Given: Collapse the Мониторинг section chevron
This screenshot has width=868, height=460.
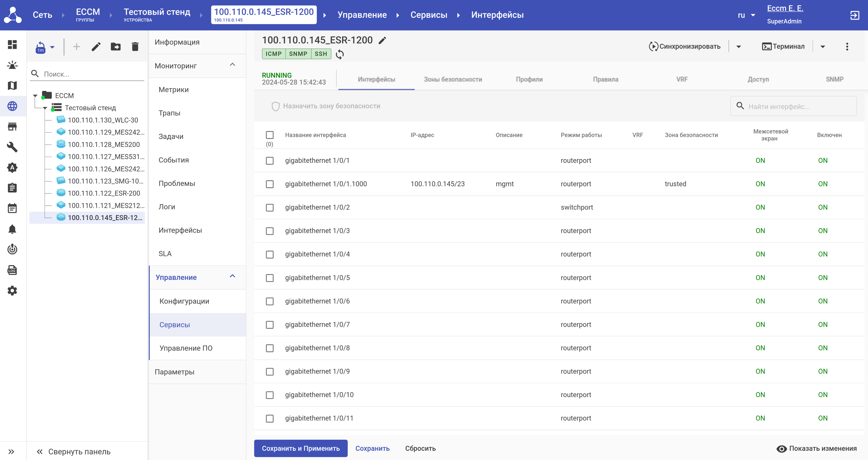Looking at the screenshot, I should (233, 65).
